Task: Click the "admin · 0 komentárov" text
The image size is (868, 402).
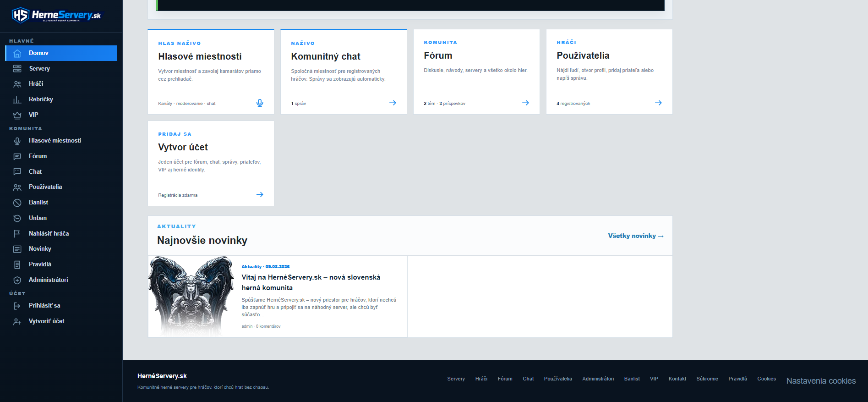Action: click(x=261, y=326)
